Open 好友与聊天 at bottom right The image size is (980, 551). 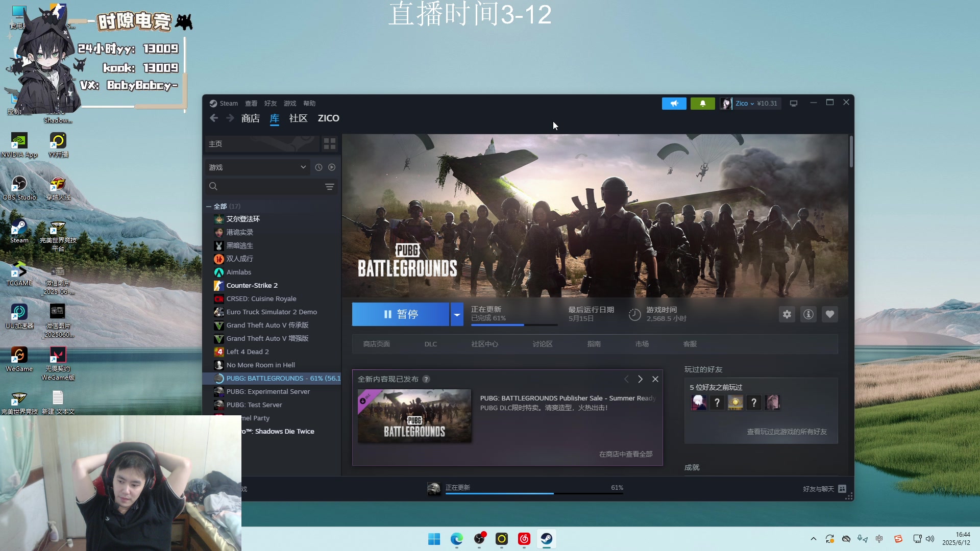818,489
